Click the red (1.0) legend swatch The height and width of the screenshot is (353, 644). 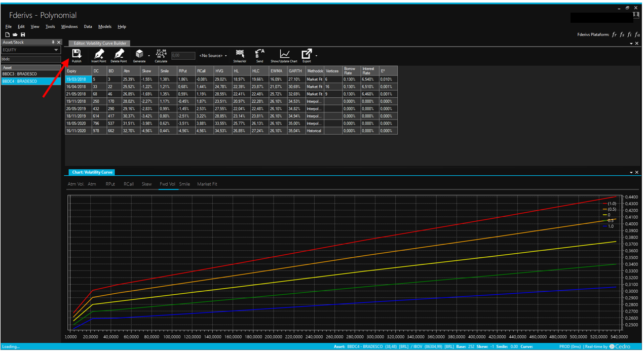pos(604,204)
